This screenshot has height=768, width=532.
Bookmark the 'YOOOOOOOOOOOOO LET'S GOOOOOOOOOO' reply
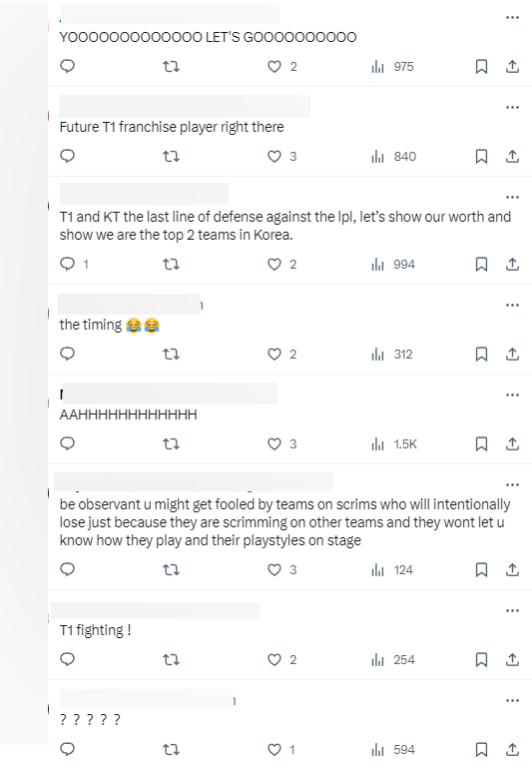click(481, 66)
